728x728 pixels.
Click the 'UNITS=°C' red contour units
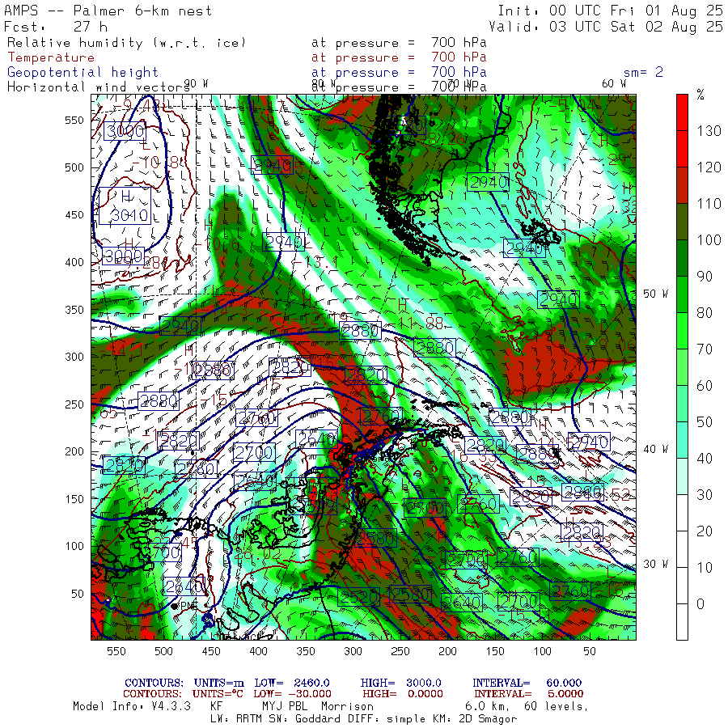(x=218, y=694)
